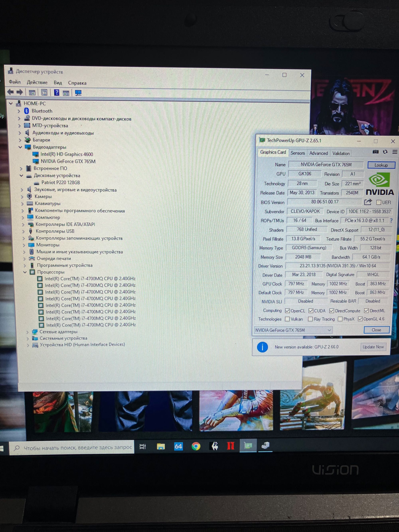Open the red icon app on taskbar

point(230,446)
